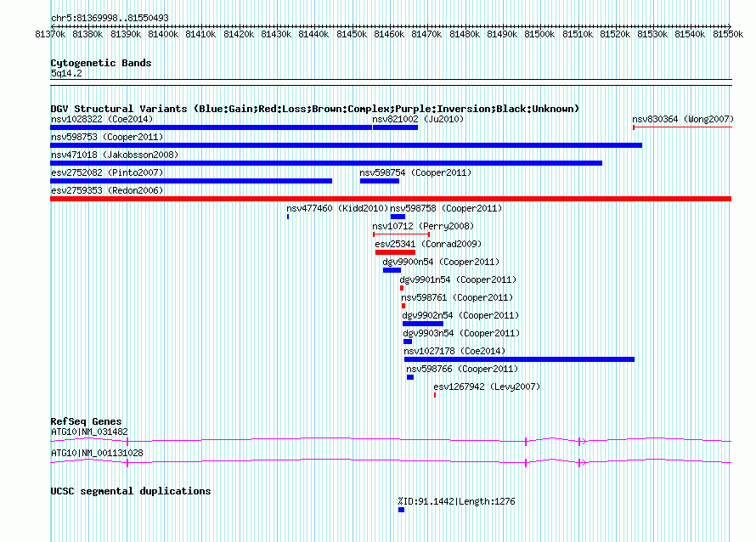Screen dimensions: 756x542
Task: Select the blue segmental duplication block
Action: (401, 510)
